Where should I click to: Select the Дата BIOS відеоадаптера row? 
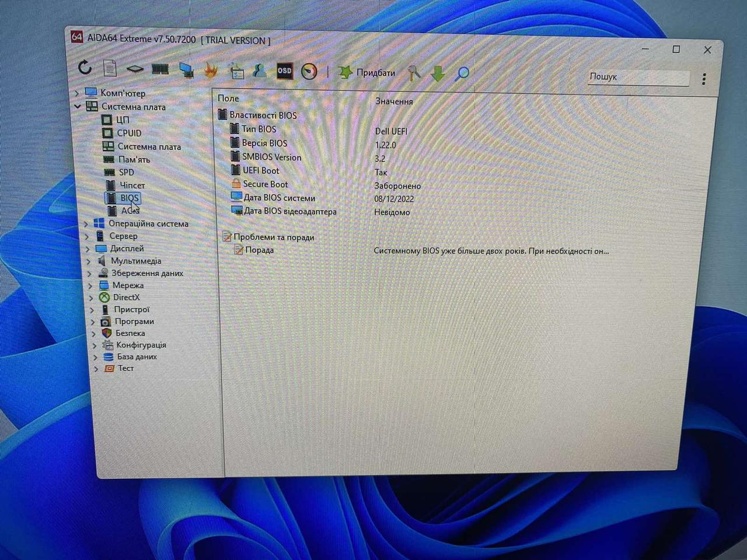pos(289,211)
